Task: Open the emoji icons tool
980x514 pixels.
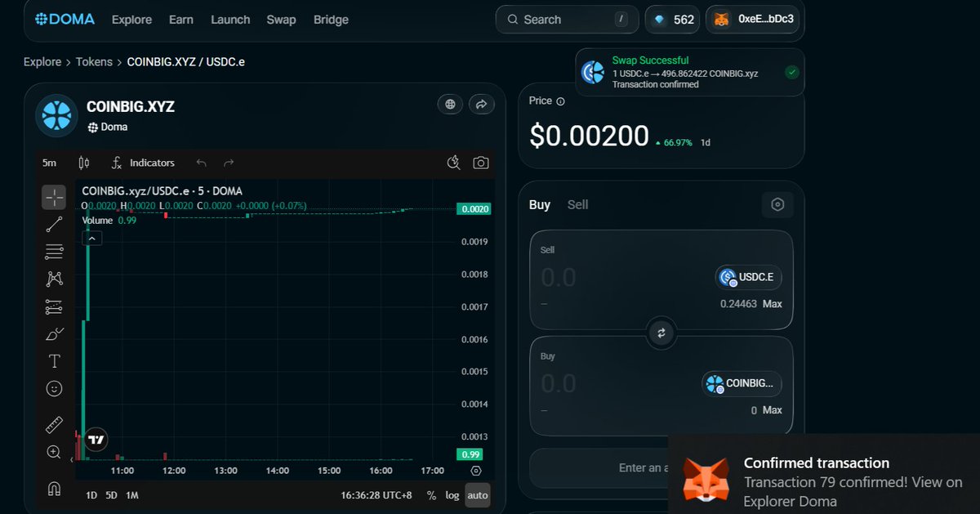Action: (54, 389)
